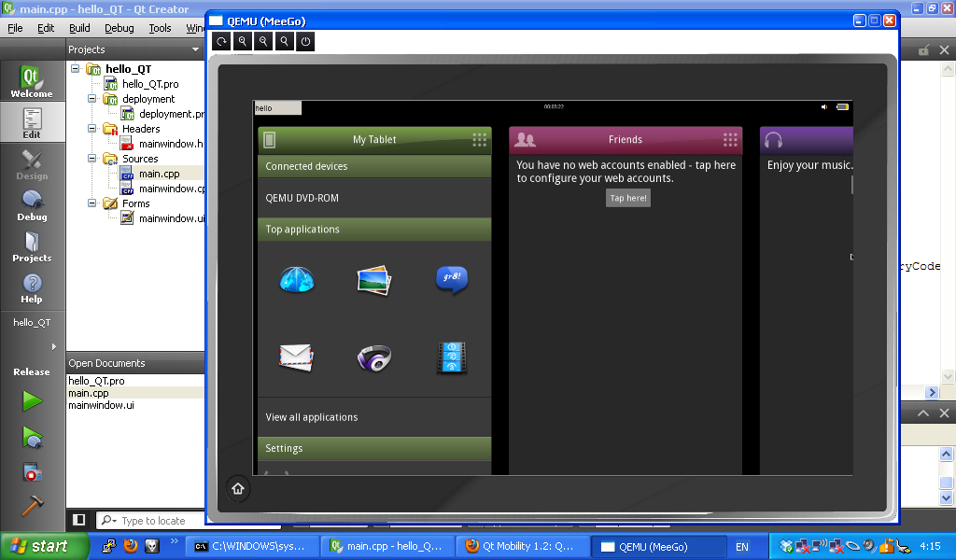The width and height of the screenshot is (956, 560).
Task: Open Friends panel grid menu
Action: (x=730, y=140)
